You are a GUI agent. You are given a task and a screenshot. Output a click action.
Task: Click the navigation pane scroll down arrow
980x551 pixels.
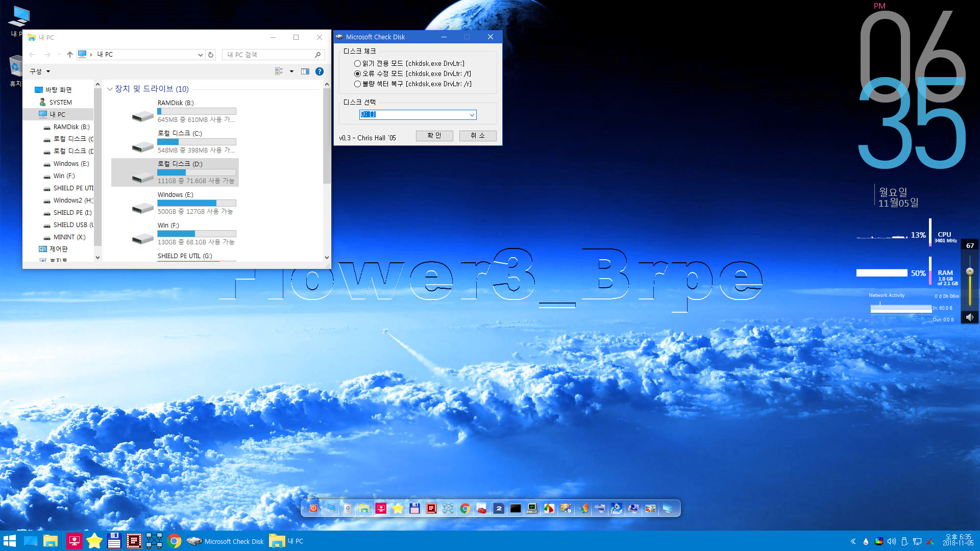click(x=97, y=258)
